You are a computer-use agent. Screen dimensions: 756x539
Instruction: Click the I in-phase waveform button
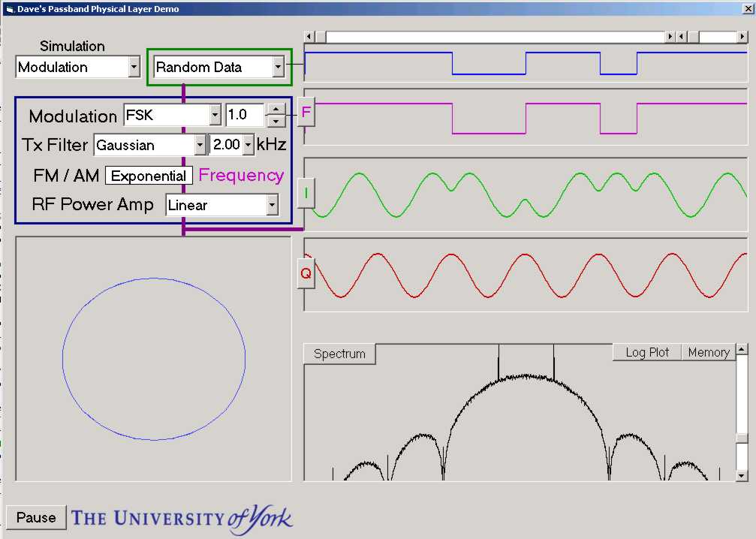tap(306, 193)
